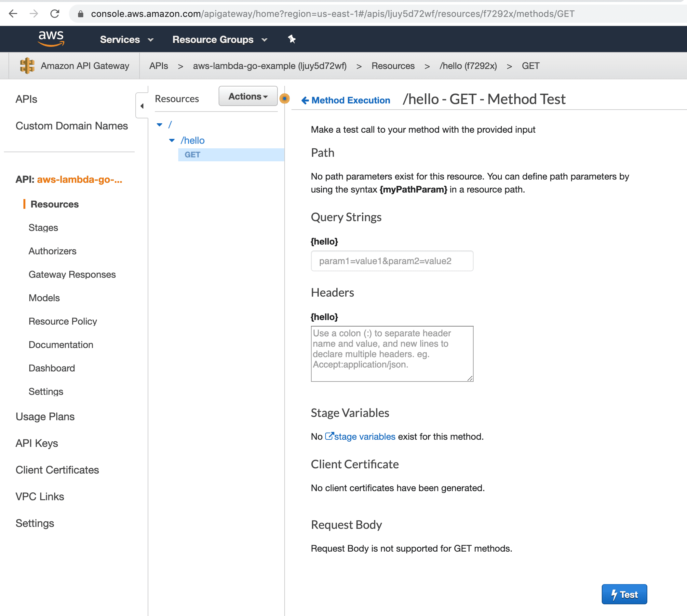Open API Settings under the API

click(46, 391)
